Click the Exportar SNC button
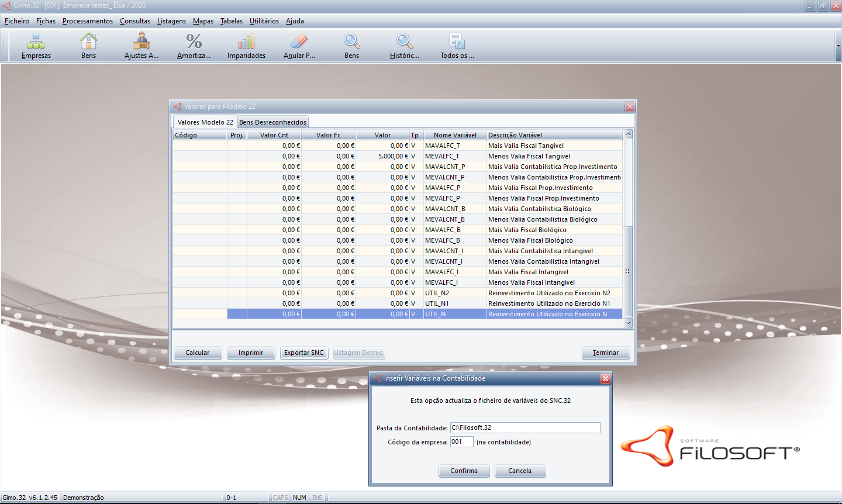 pyautogui.click(x=304, y=353)
